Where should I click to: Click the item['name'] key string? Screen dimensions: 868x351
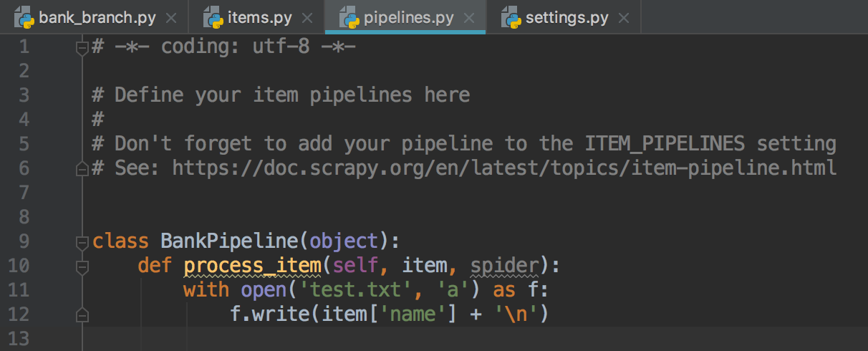413,314
